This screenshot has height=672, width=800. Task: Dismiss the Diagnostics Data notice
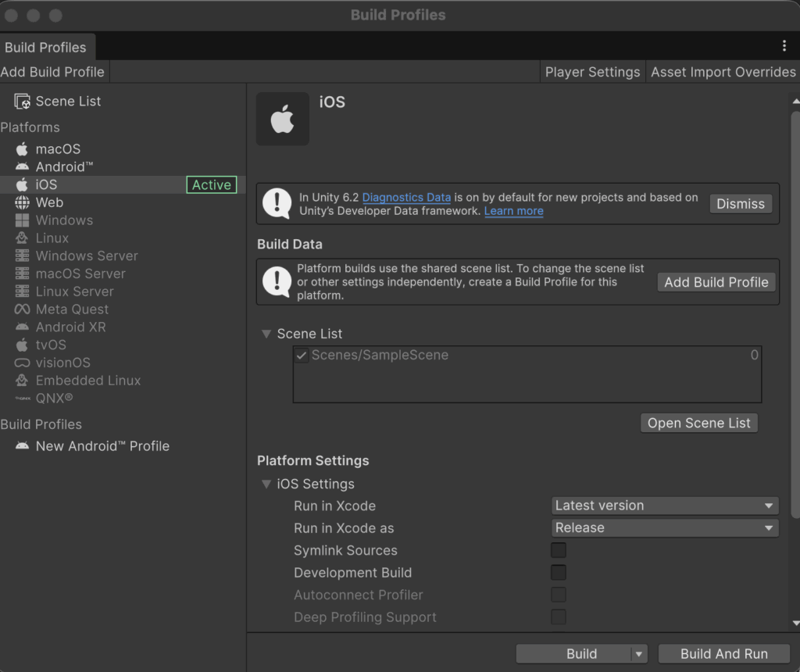[x=740, y=204]
